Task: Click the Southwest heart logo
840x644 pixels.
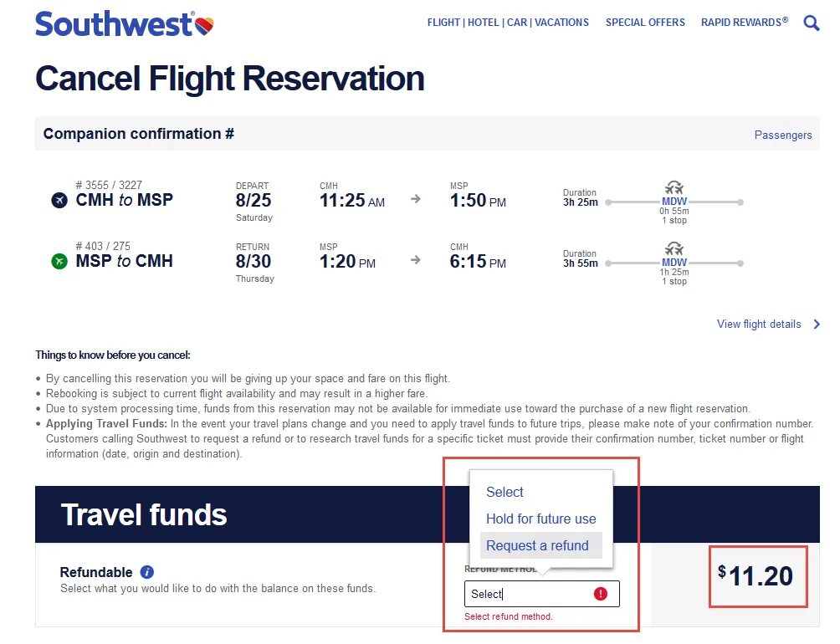Action: point(204,26)
